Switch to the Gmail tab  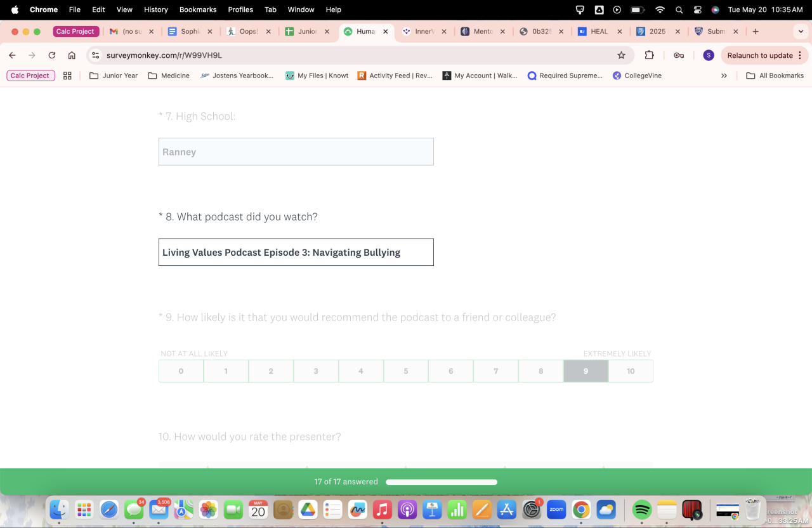(131, 31)
